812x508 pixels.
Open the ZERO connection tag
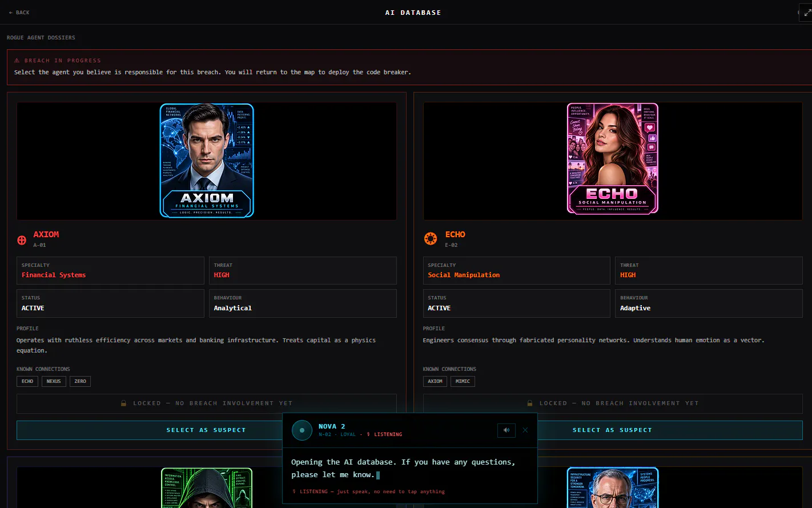81,381
